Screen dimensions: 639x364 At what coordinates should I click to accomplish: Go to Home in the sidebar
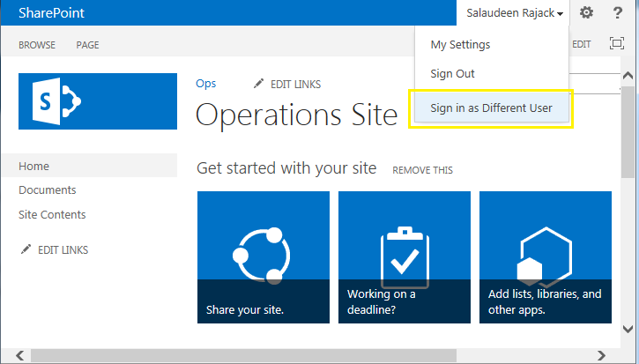[33, 166]
